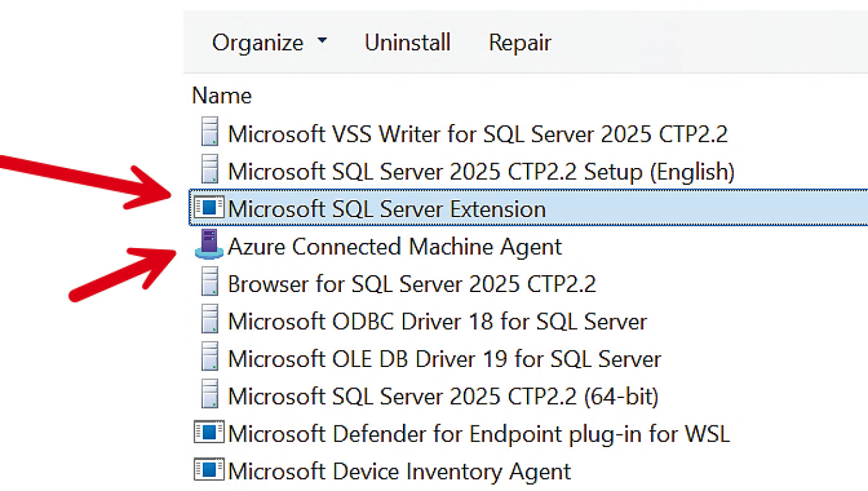Click the SQL Server 2025 (64-bit) icon

click(x=210, y=396)
